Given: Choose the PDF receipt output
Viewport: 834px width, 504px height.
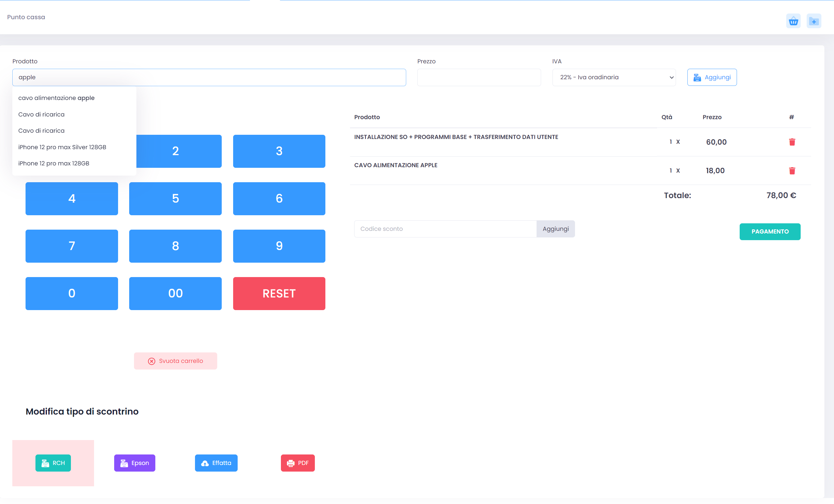Looking at the screenshot, I should coord(297,463).
